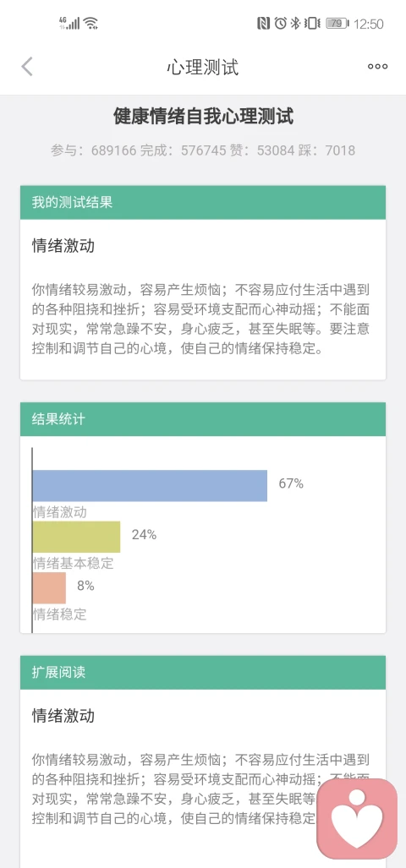The image size is (406, 868).
Task: Select the 扩展阅读 section header
Action: (x=203, y=673)
